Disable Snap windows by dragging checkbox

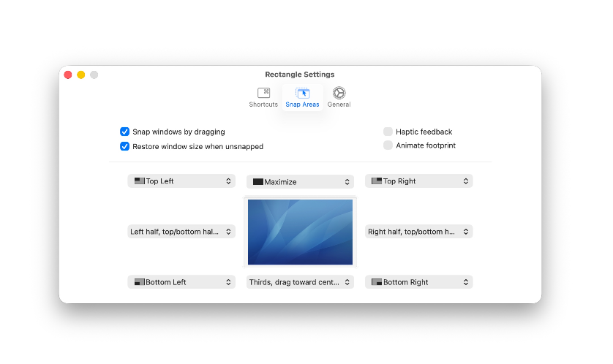pyautogui.click(x=125, y=132)
